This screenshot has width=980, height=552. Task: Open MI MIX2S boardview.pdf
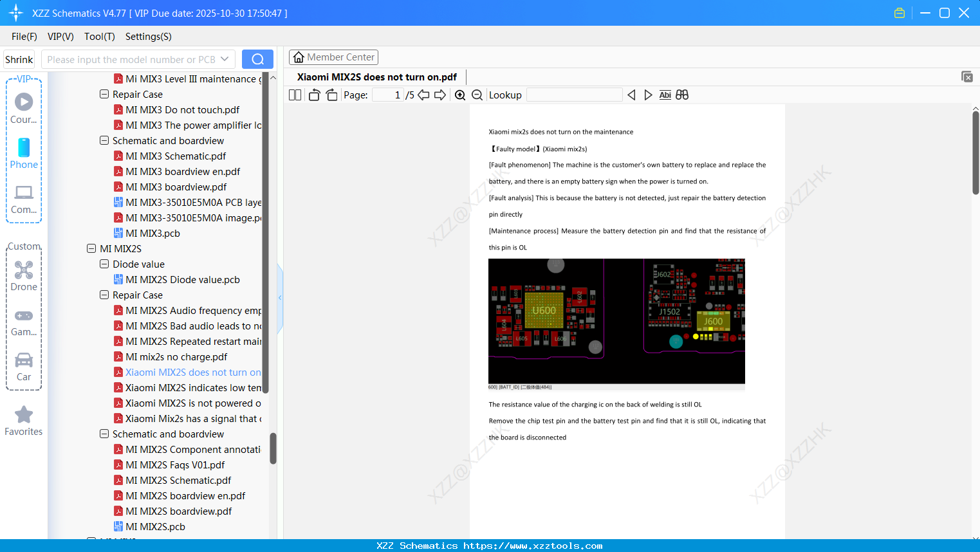tap(178, 511)
